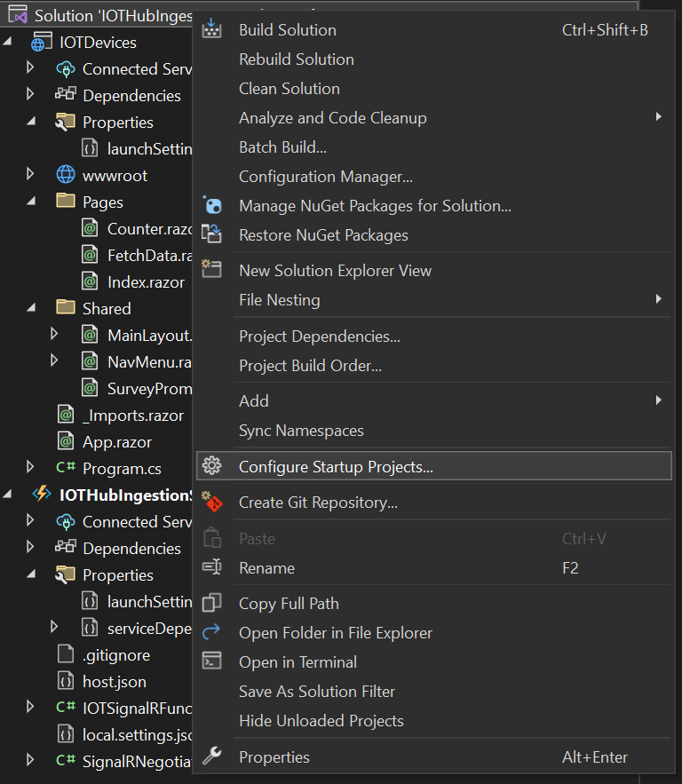The image size is (682, 784).
Task: Click the Manage NuGet Packages icon
Action: pos(212,205)
